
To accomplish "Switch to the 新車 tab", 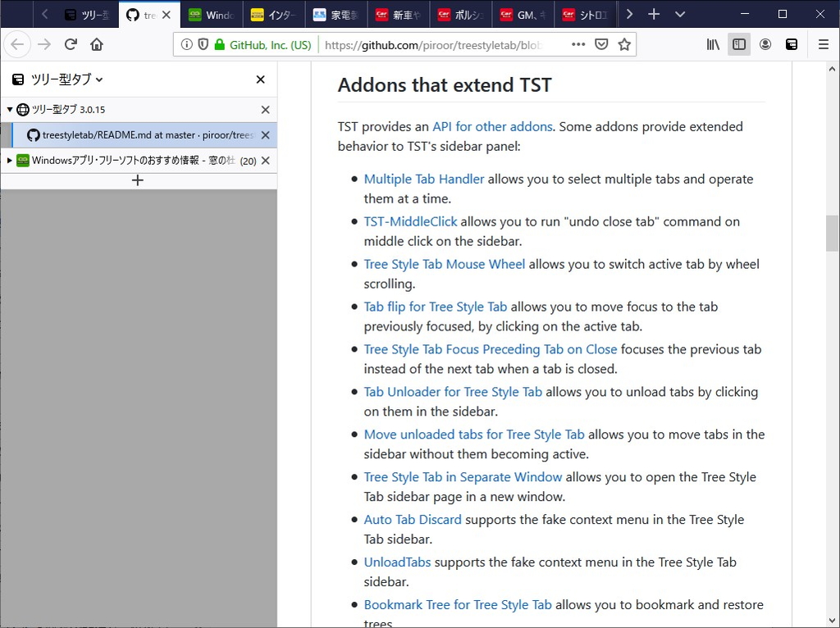I will [x=398, y=15].
